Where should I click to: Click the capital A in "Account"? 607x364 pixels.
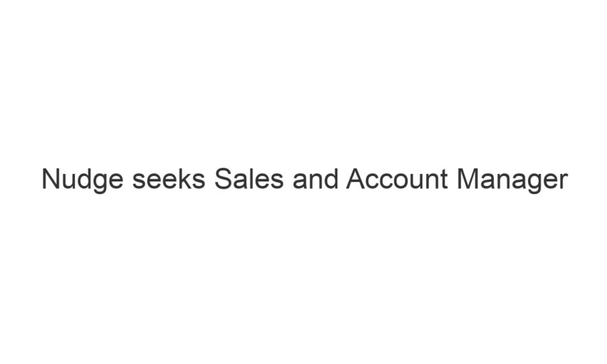[x=357, y=181]
